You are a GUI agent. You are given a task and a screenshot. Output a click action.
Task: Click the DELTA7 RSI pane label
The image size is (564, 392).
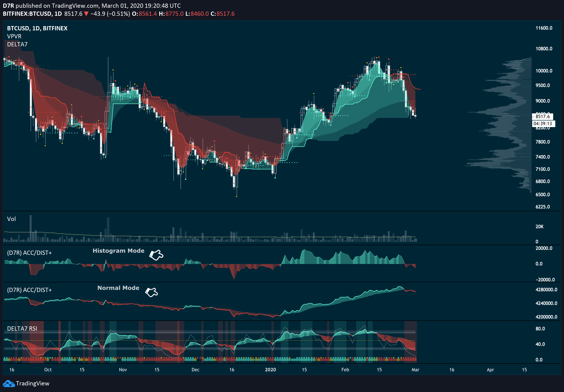click(x=22, y=329)
